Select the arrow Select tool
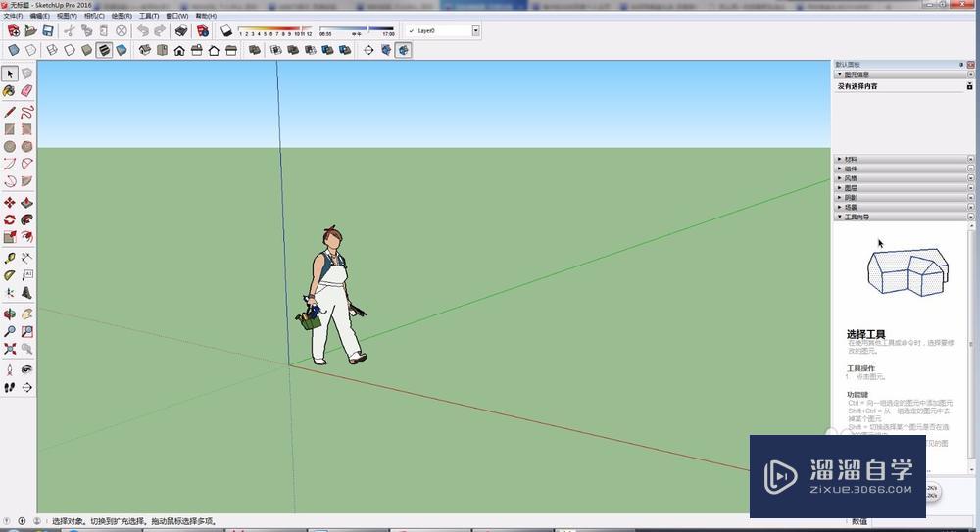 (x=10, y=73)
